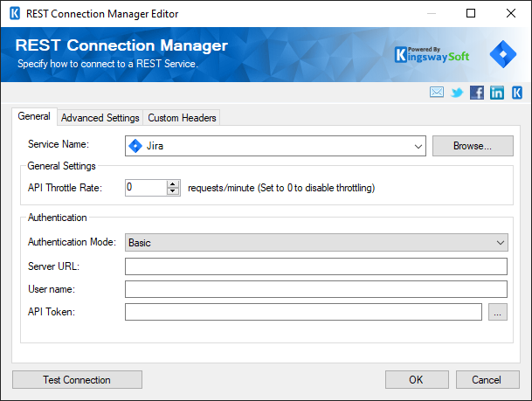Image resolution: width=532 pixels, height=401 pixels.
Task: Click the 'Server URL:' label
Action: (x=53, y=266)
